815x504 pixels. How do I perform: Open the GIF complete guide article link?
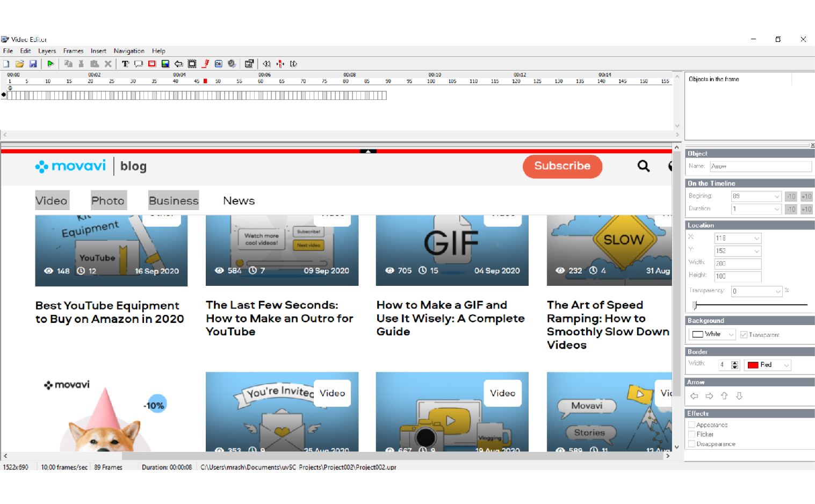[x=450, y=318]
